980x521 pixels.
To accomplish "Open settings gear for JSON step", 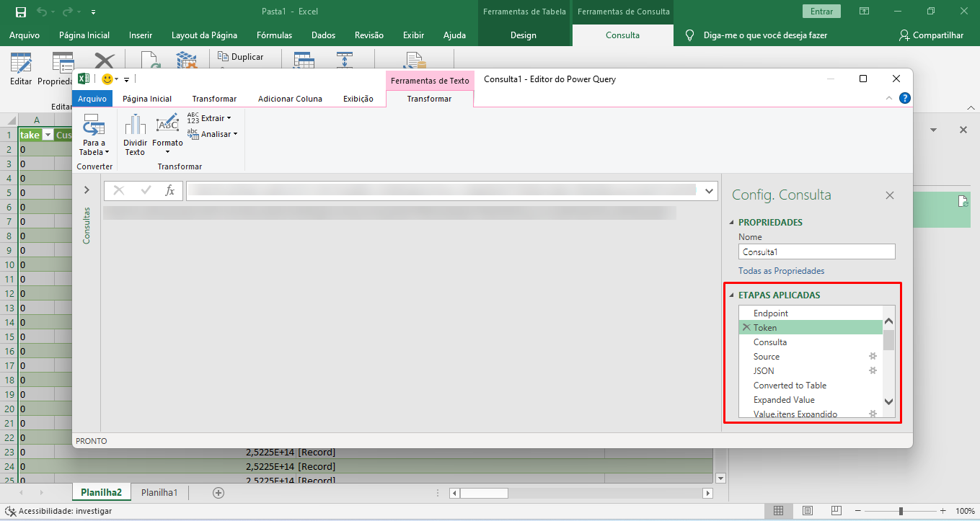I will coord(873,371).
